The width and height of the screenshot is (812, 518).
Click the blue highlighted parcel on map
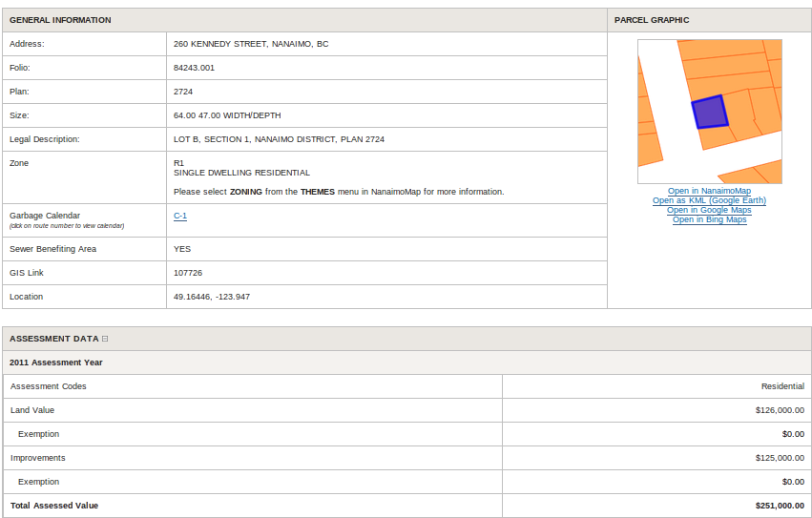709,112
